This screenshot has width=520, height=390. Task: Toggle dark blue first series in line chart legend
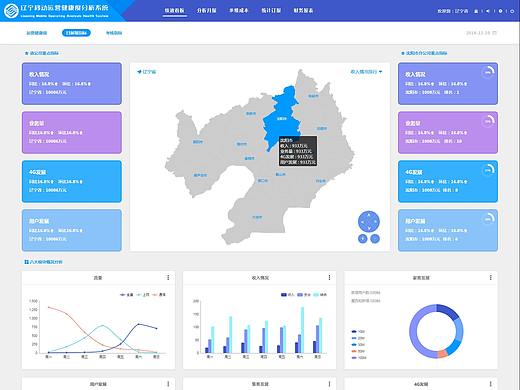pyautogui.click(x=127, y=295)
